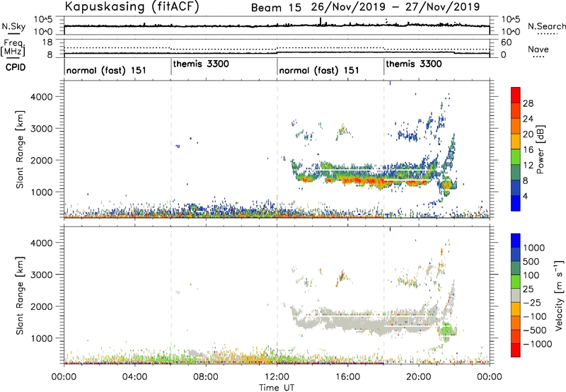Click the N.Sky legend label
This screenshot has height=392, width=566.
[x=13, y=26]
